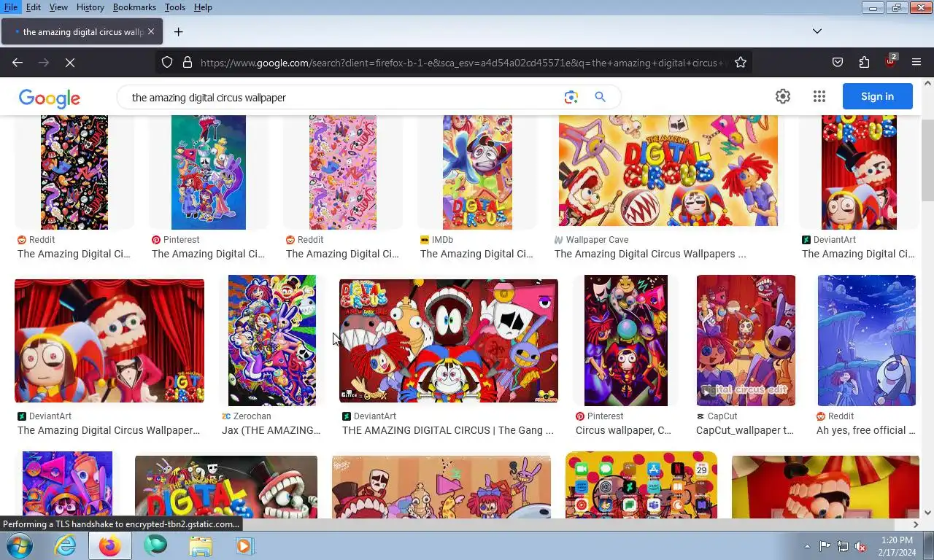The width and height of the screenshot is (934, 560).
Task: Click the Sign in button
Action: tap(877, 96)
